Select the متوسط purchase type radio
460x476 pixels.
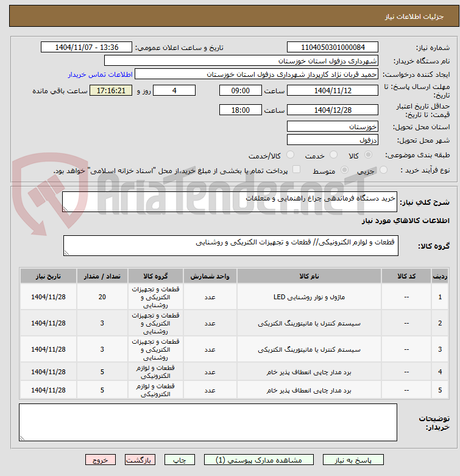[344, 169]
